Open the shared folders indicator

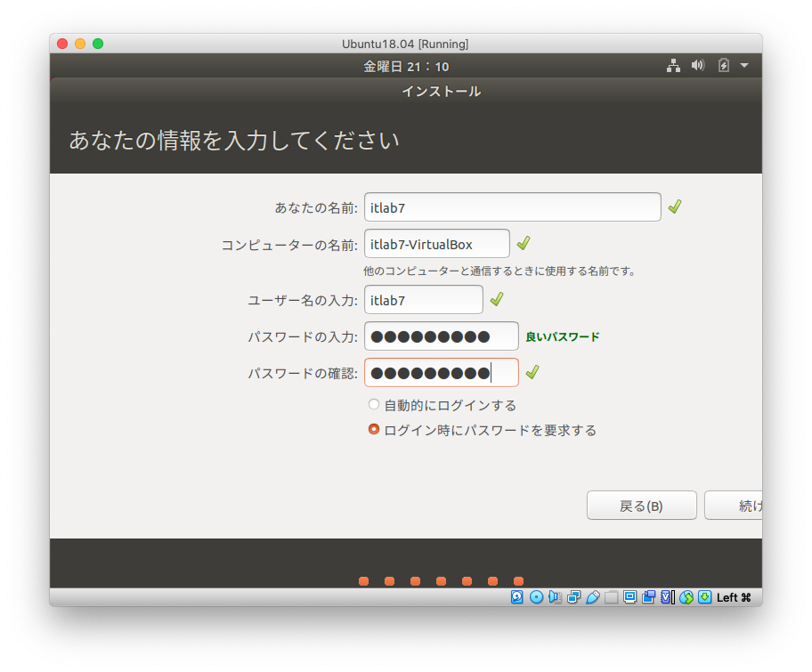pos(611,597)
